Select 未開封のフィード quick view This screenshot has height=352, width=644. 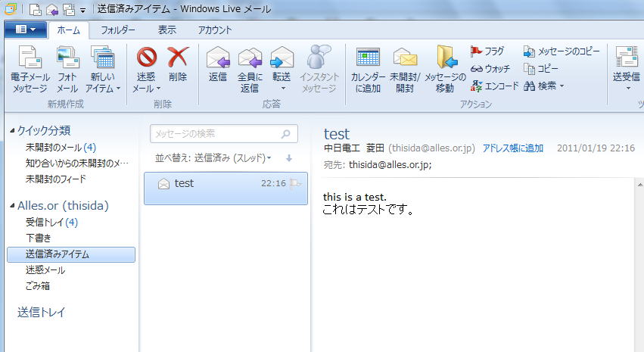(x=56, y=179)
